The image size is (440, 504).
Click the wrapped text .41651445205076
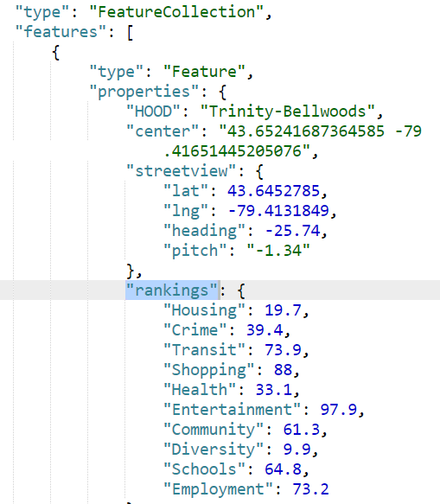pyautogui.click(x=237, y=151)
